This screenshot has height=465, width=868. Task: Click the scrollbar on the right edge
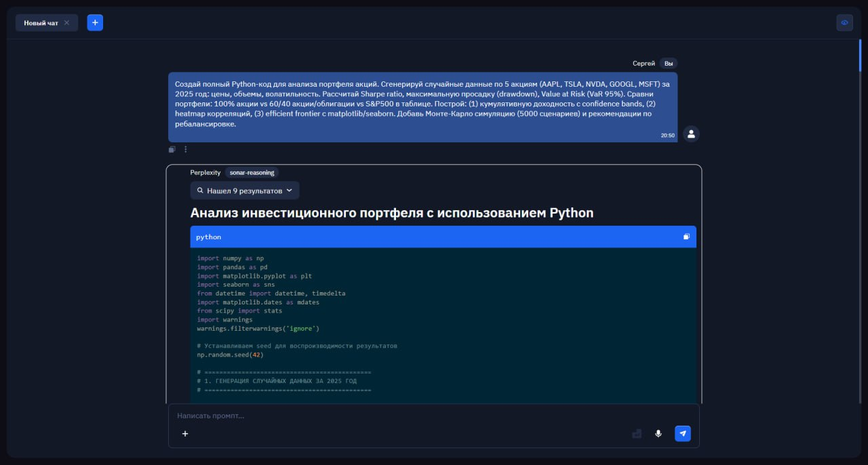pyautogui.click(x=861, y=55)
